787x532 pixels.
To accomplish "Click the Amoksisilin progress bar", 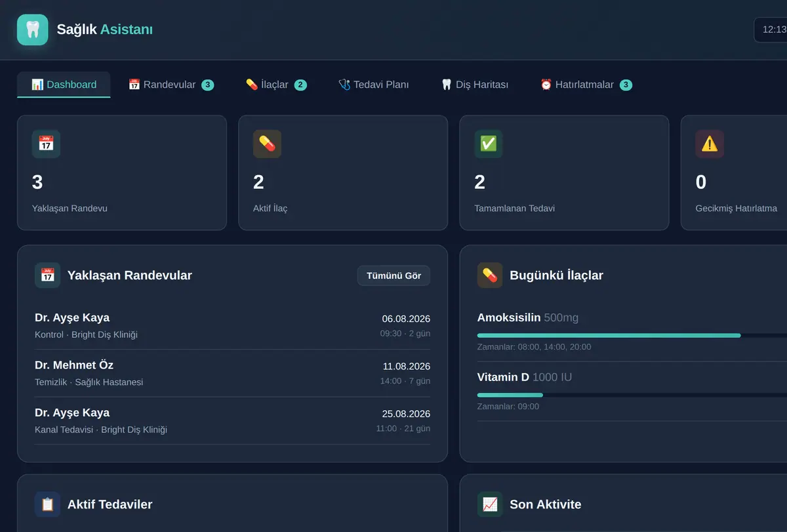I will 632,335.
